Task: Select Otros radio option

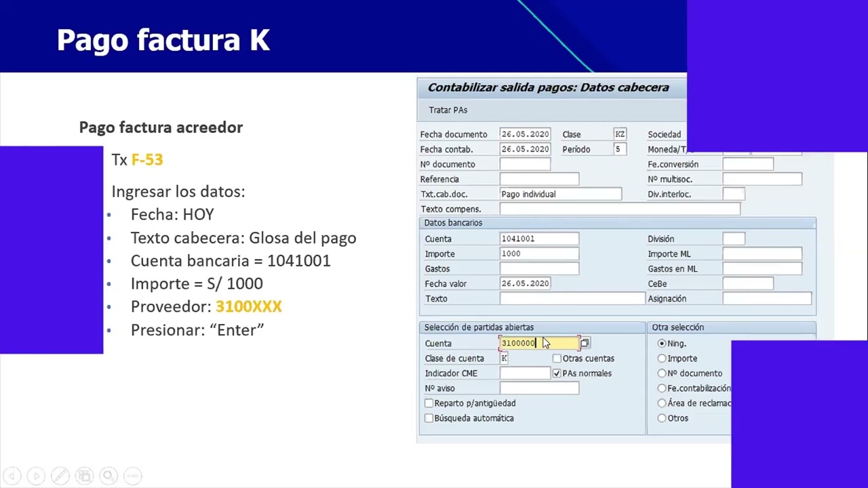Action: click(662, 418)
